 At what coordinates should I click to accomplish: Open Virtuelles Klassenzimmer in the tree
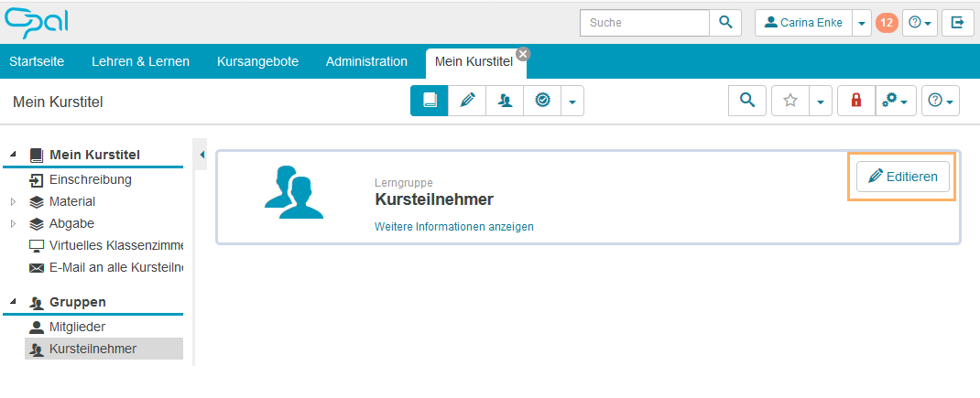[x=115, y=245]
